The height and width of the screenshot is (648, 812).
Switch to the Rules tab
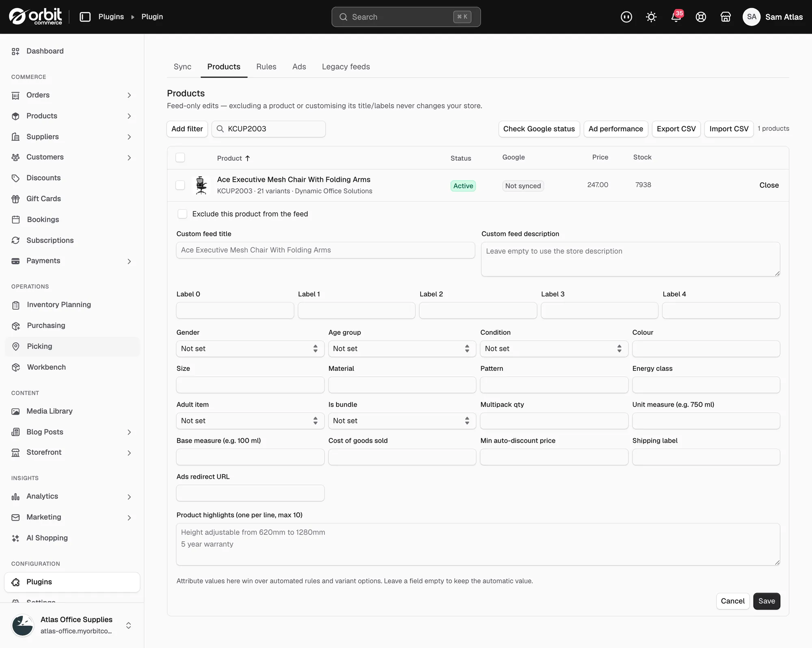coord(266,67)
